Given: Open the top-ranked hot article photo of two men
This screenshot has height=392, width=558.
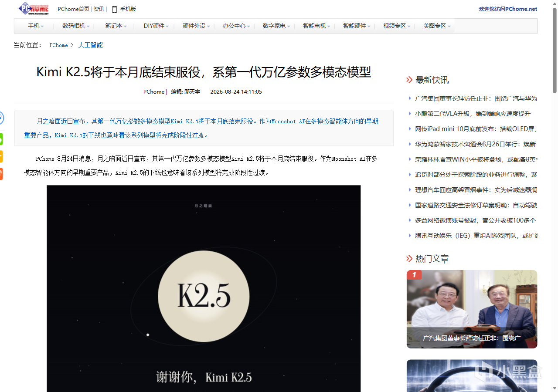Looking at the screenshot, I should (472, 309).
